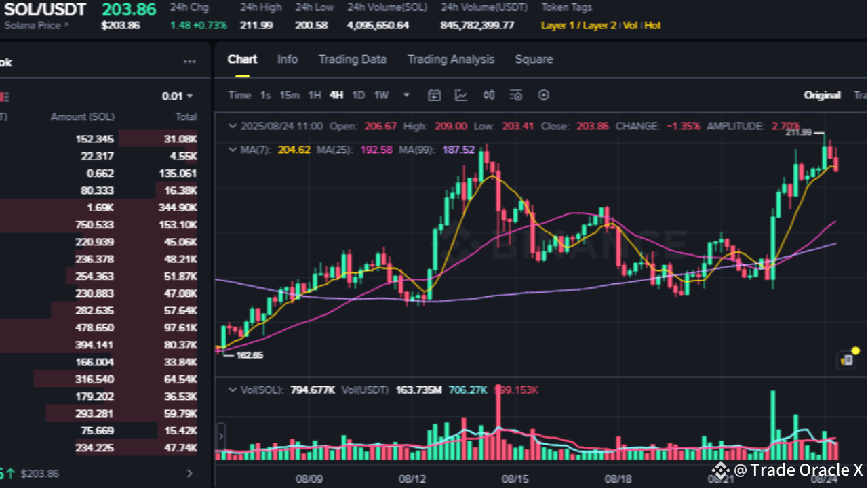Click the MA(25) value 192.58

pyautogui.click(x=376, y=149)
